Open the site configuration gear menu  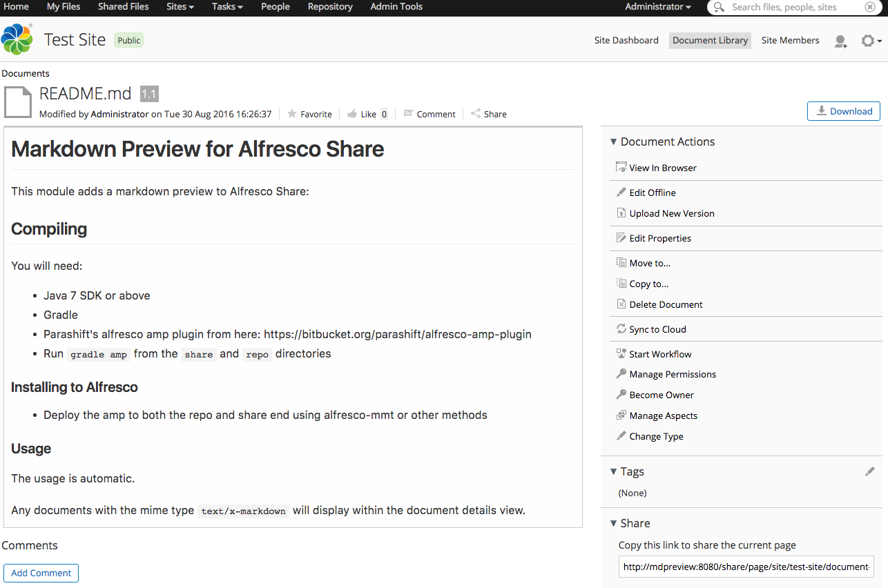coord(871,41)
